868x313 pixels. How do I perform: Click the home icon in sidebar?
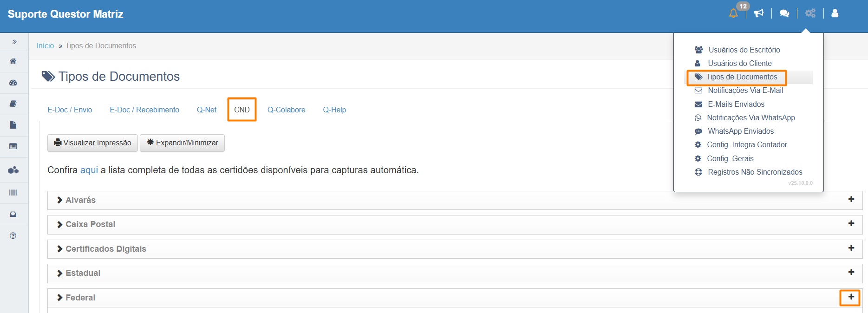13,61
